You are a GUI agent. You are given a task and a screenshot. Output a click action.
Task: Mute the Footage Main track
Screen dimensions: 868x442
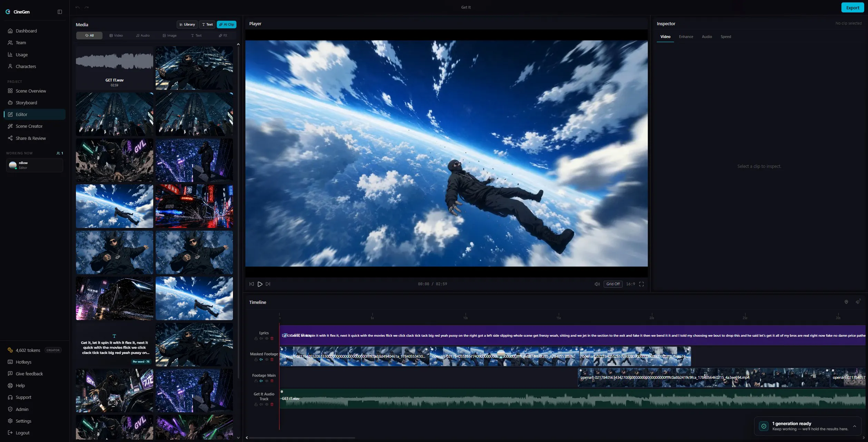click(x=261, y=381)
